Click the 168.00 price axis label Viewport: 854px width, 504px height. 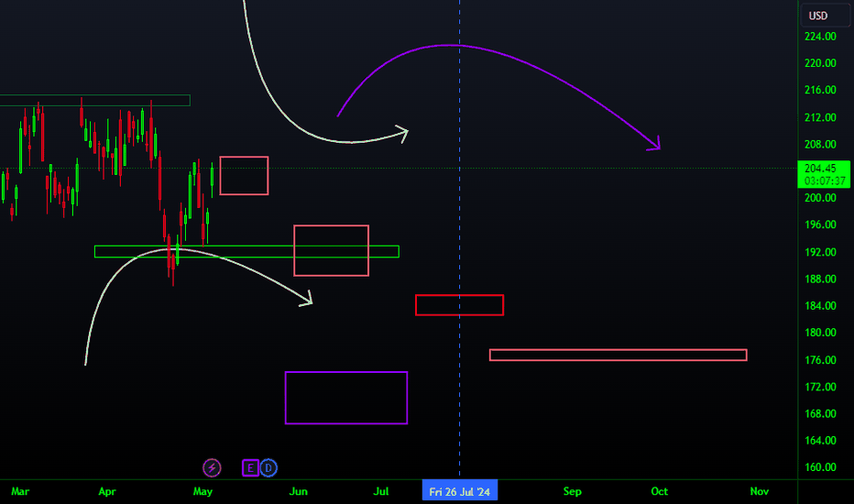820,413
